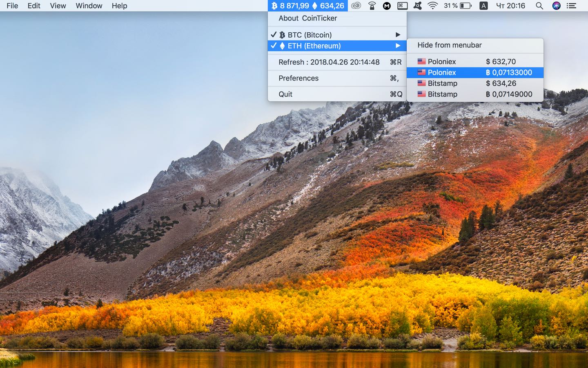Expand the BTC (Bitcoin) submenu arrow

point(398,35)
